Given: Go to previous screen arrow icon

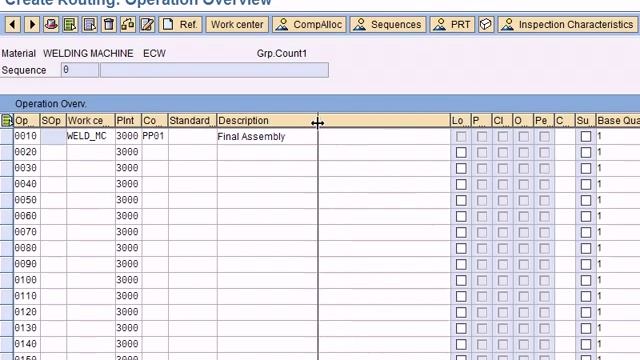Looking at the screenshot, I should (x=13, y=24).
